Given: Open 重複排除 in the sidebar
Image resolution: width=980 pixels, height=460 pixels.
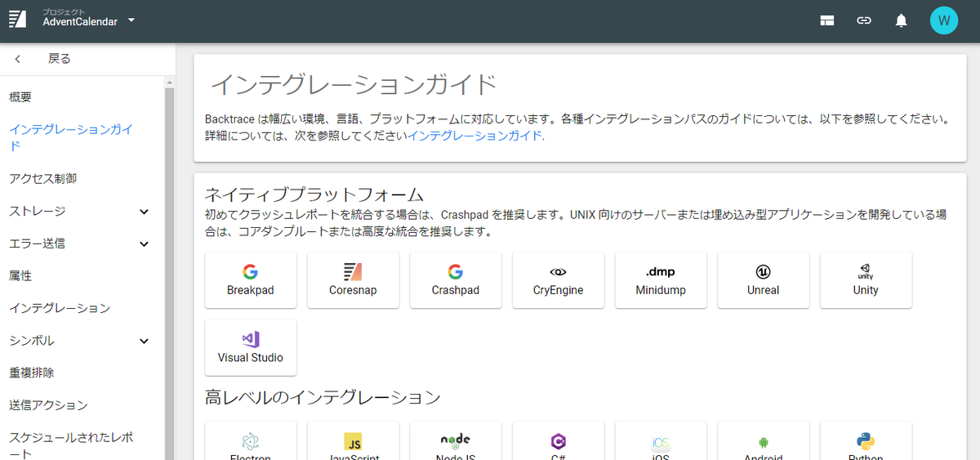Looking at the screenshot, I should click(x=32, y=373).
